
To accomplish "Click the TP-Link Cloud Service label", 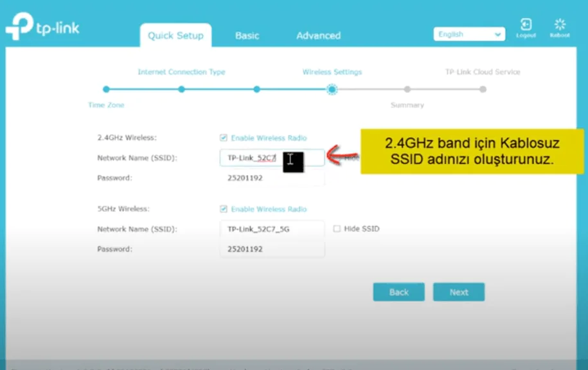I will point(483,71).
